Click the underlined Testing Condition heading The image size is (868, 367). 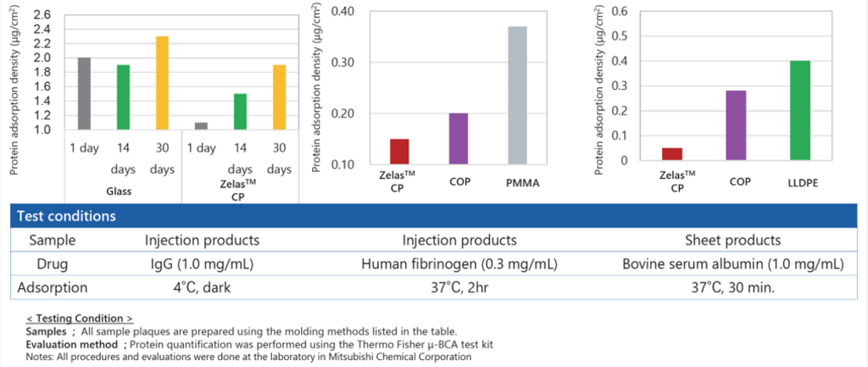[80, 319]
